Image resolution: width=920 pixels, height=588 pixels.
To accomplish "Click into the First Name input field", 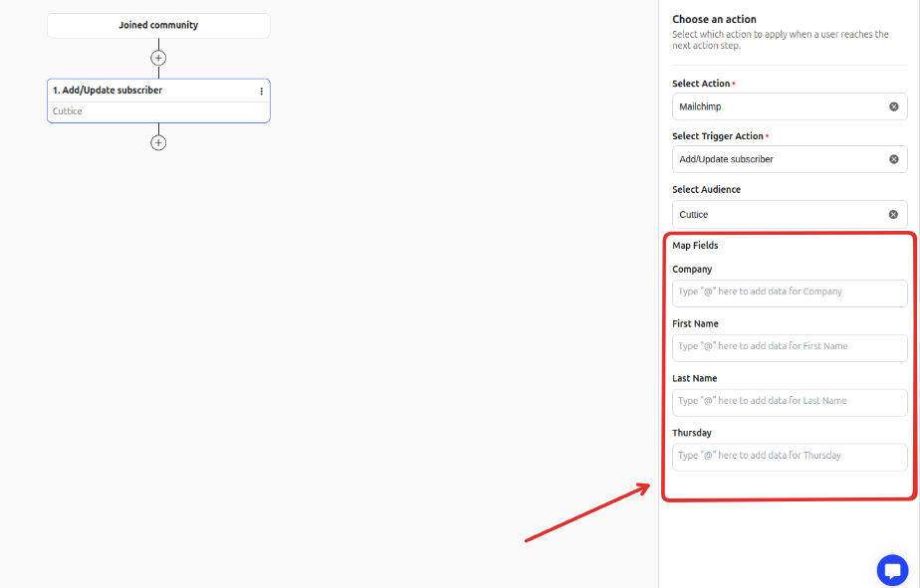I will (x=790, y=347).
